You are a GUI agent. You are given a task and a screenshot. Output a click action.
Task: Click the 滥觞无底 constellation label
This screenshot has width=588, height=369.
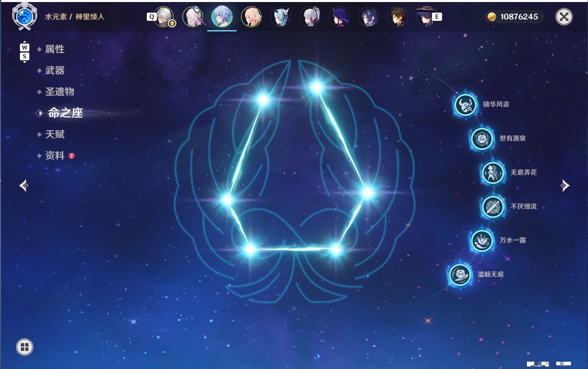491,274
